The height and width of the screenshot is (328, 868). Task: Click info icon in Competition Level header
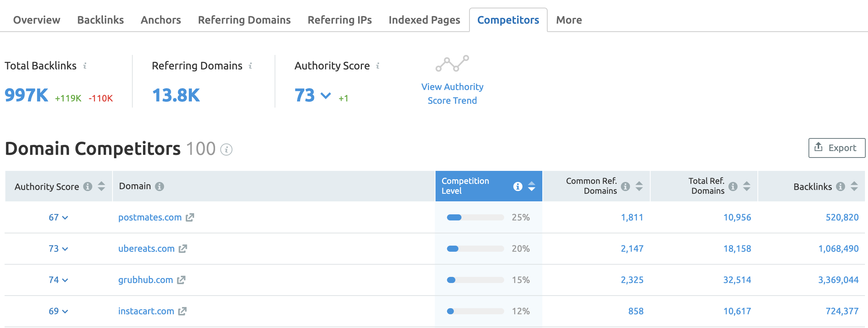coord(518,186)
